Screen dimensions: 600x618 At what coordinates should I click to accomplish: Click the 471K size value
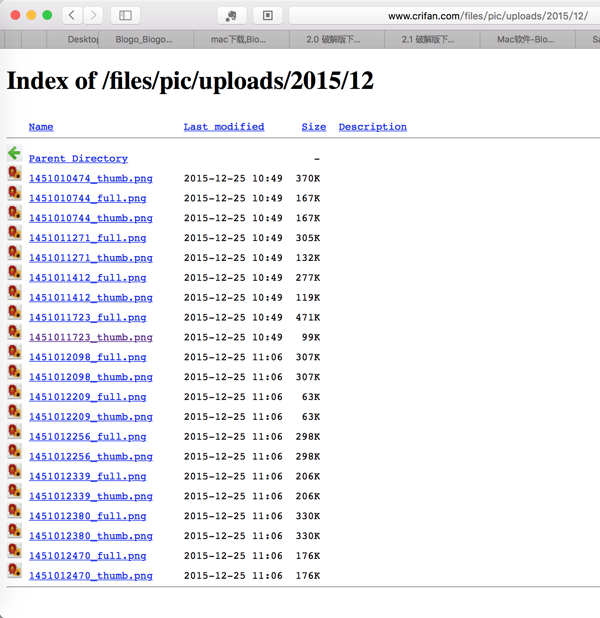(x=308, y=317)
